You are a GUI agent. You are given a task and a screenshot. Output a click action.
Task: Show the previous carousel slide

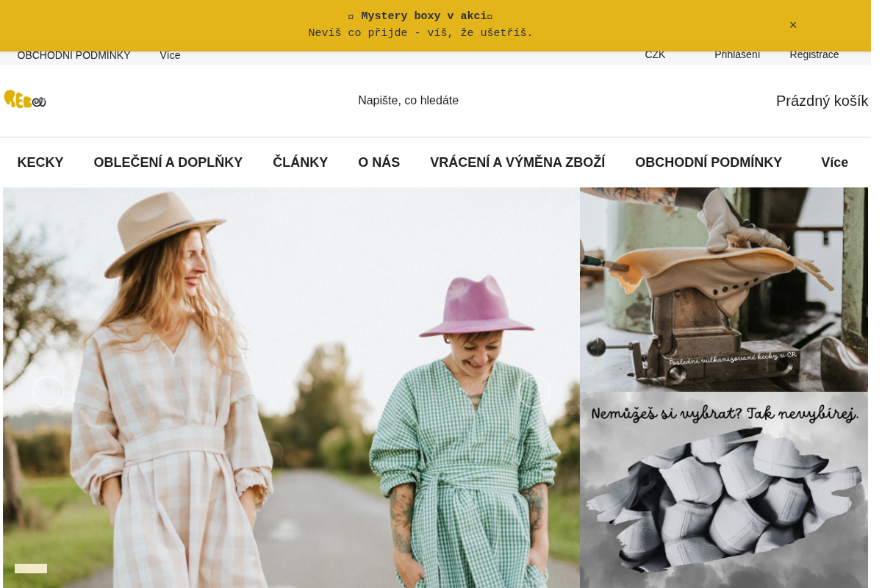[49, 392]
